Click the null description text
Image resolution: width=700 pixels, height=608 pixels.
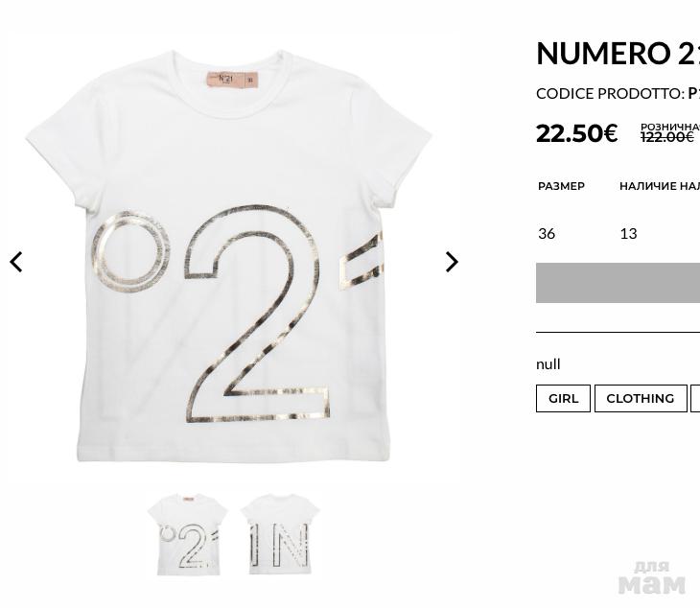[x=548, y=364]
